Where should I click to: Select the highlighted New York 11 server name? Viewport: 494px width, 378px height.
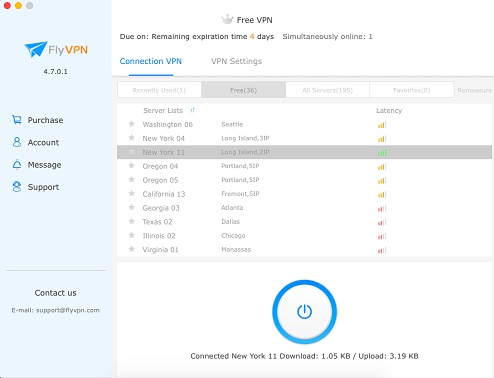point(163,152)
